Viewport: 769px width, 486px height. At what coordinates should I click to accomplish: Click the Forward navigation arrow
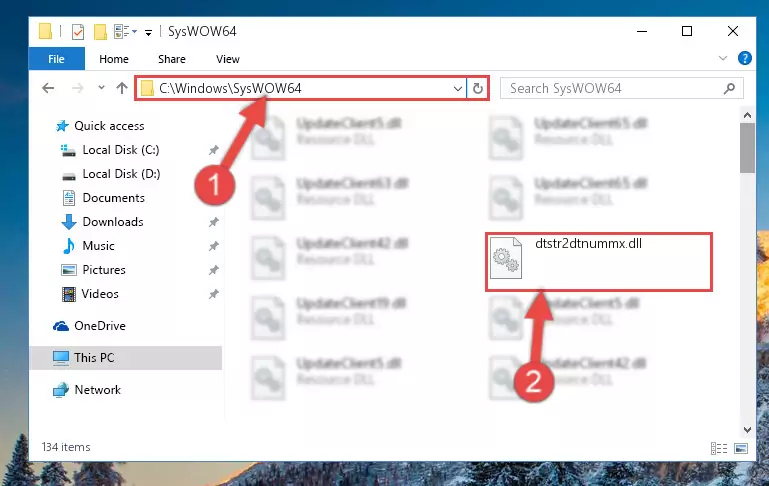pyautogui.click(x=77, y=88)
